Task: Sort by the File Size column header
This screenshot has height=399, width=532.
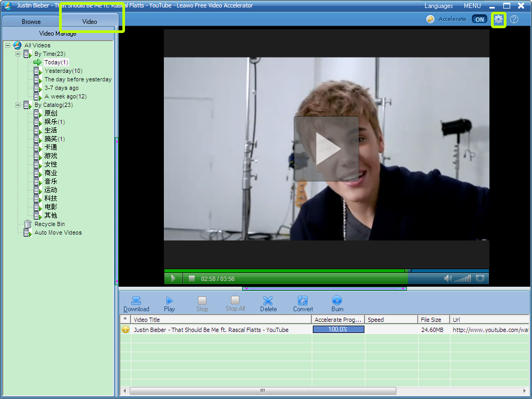Action: 434,320
